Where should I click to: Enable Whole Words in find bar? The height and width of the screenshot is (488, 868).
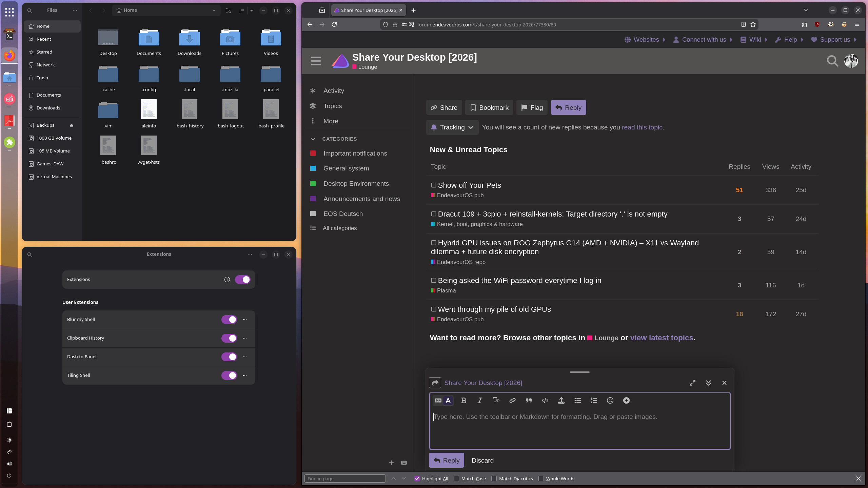click(541, 479)
